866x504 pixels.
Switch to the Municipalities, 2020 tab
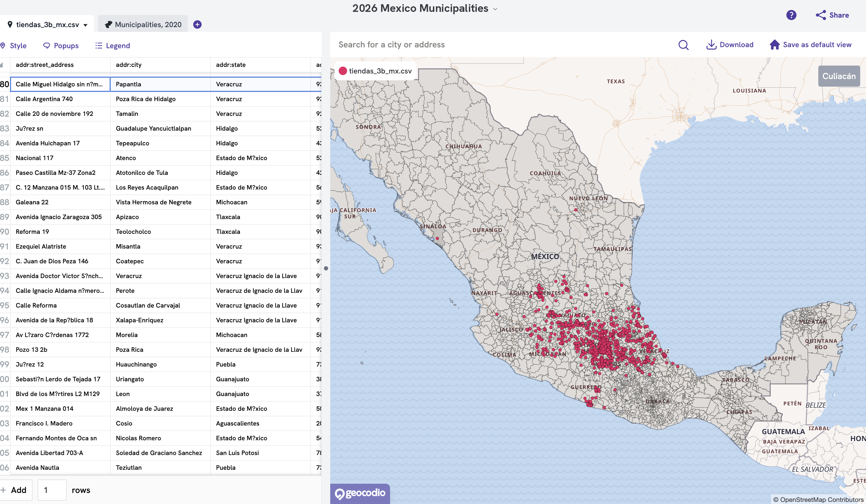pyautogui.click(x=143, y=24)
